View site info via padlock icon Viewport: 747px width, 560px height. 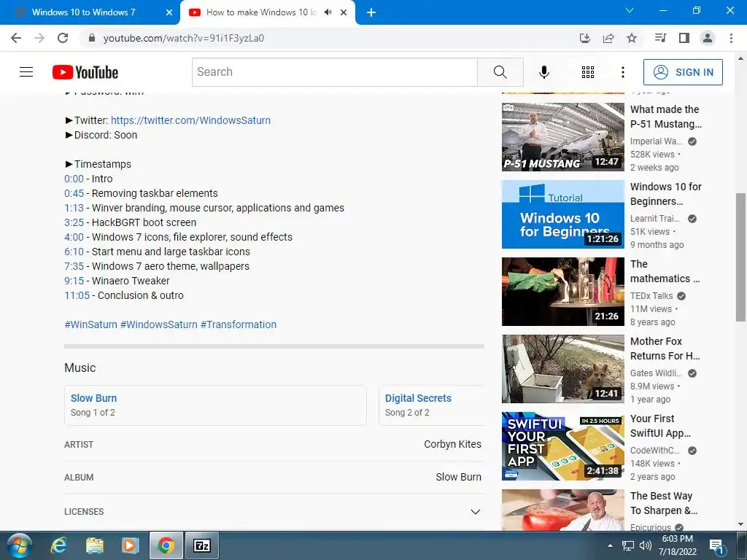(x=92, y=38)
